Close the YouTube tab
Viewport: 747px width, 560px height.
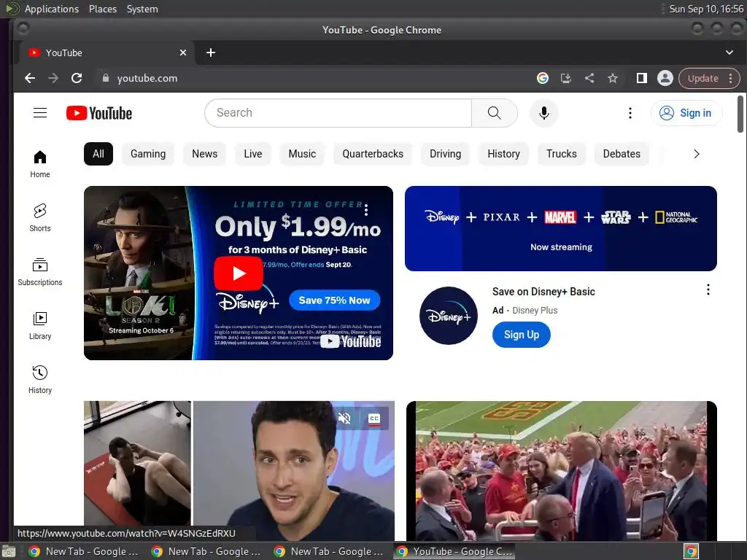183,52
